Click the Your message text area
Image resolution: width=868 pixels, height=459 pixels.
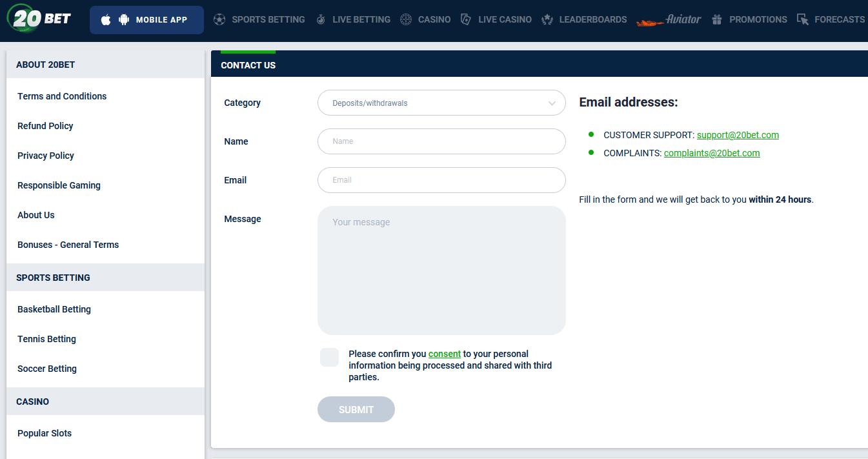tap(441, 270)
